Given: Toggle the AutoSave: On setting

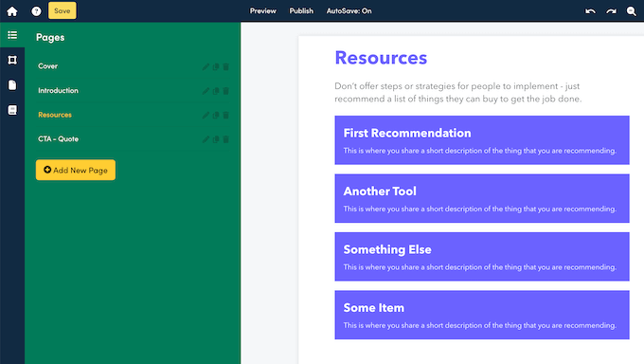Looking at the screenshot, I should coord(349,11).
